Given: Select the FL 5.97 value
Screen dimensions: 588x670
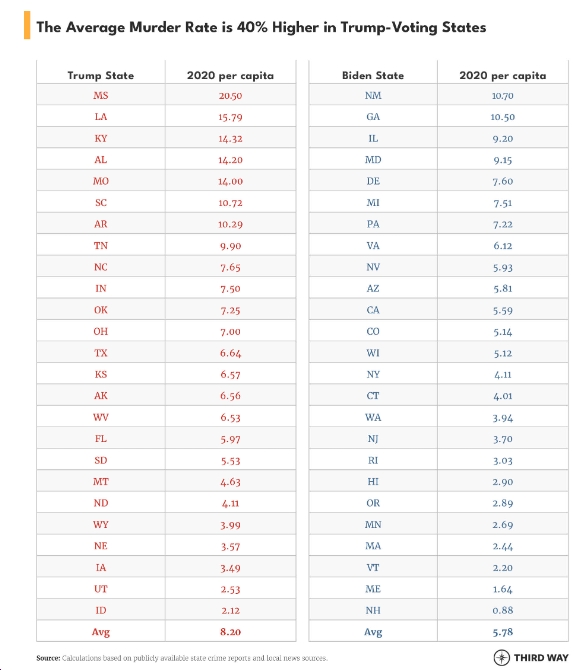Looking at the screenshot, I should 230,439.
